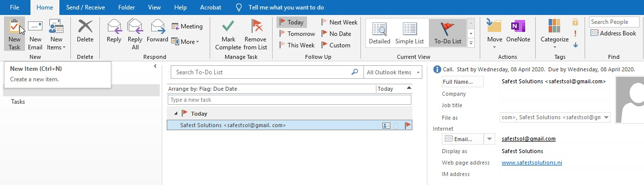Flag for follow up Today
Viewport: 644px width, 185px height.
pos(292,22)
